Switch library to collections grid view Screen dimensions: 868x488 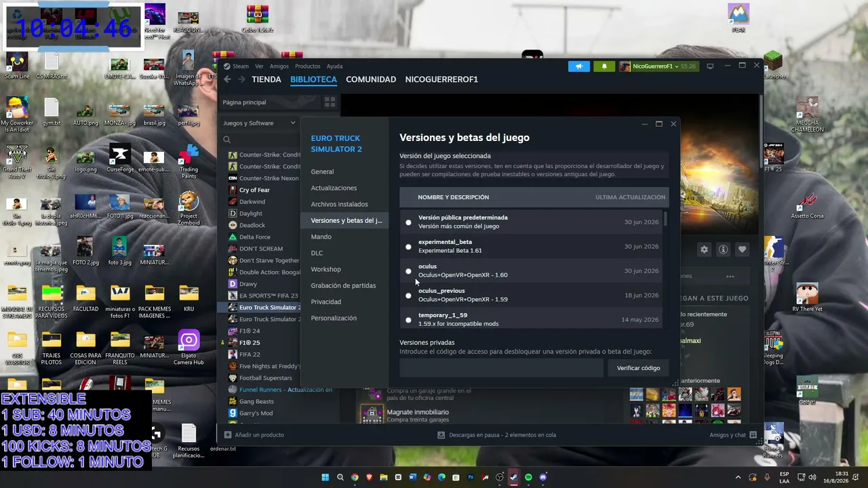coord(330,102)
